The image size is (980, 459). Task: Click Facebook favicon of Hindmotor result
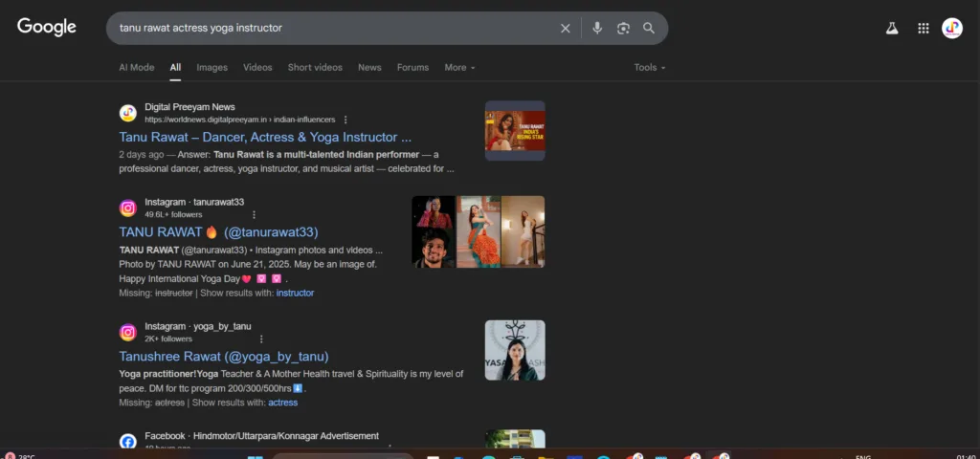[127, 442]
